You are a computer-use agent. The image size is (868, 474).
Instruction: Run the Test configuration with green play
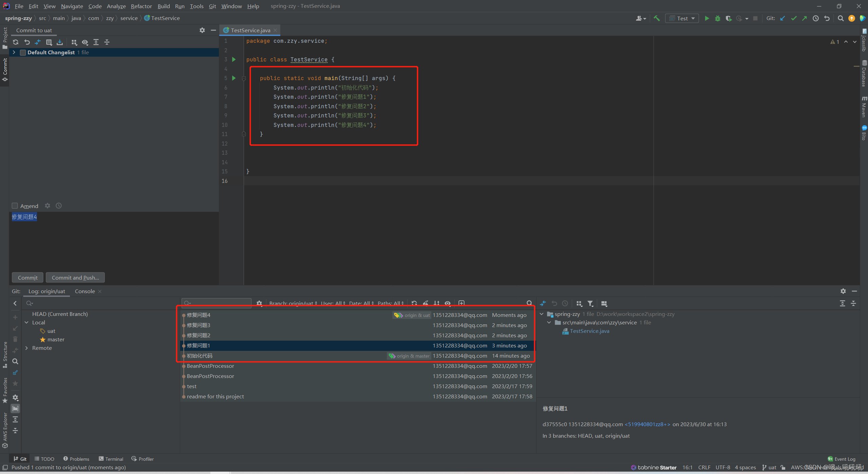pyautogui.click(x=707, y=18)
